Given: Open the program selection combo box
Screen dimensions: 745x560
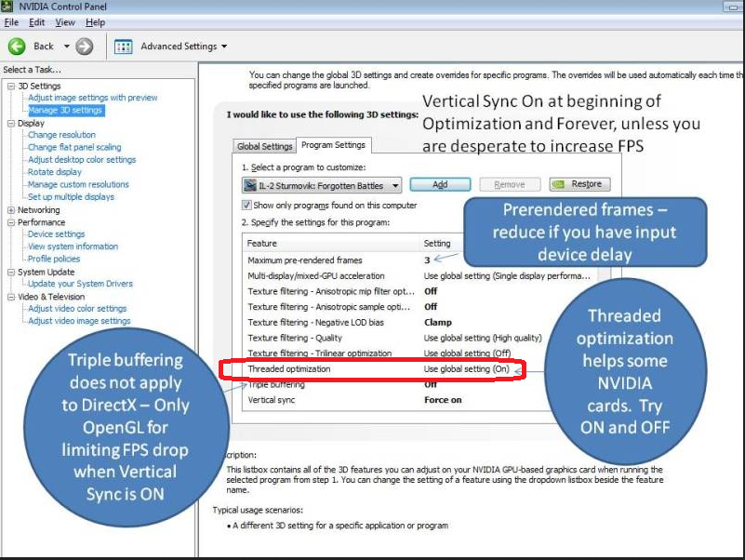Looking at the screenshot, I should tap(322, 185).
